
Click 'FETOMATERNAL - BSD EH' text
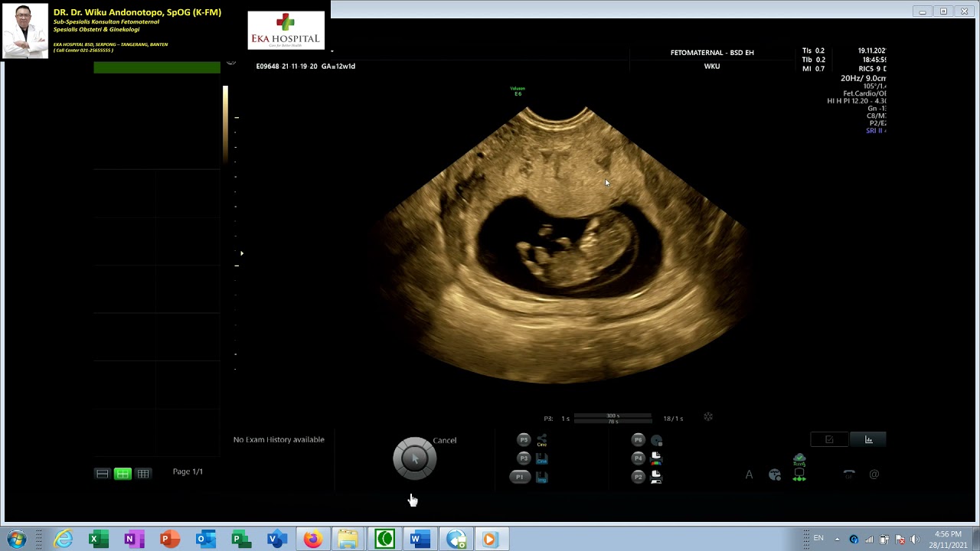click(x=712, y=53)
